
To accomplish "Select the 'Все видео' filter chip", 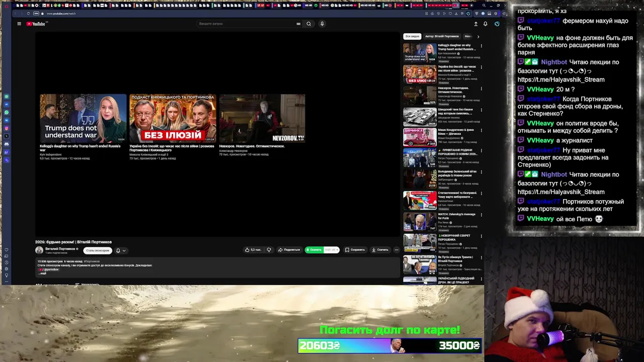I will pyautogui.click(x=412, y=36).
